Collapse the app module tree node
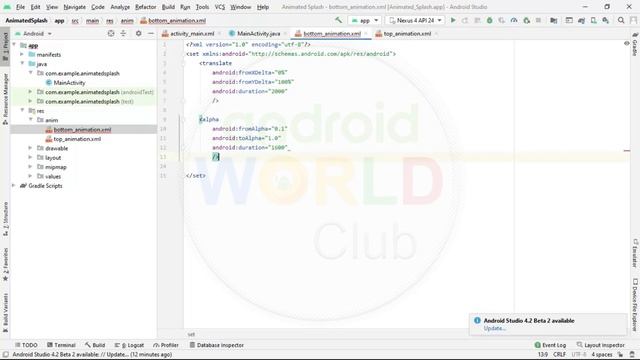This screenshot has width=640, height=360. 15,45
